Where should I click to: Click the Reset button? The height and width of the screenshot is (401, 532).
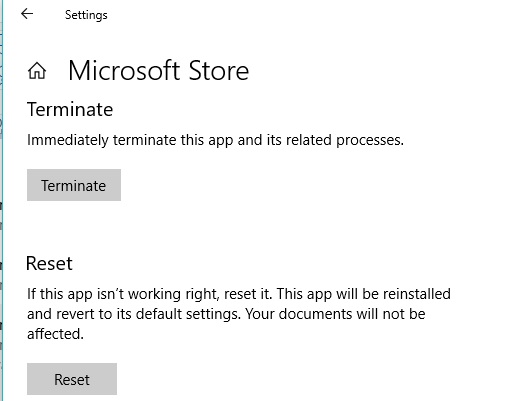(72, 379)
